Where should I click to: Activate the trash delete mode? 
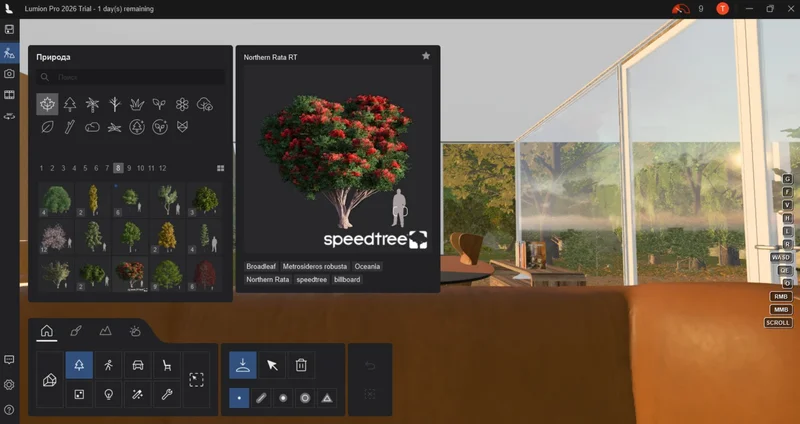(301, 365)
